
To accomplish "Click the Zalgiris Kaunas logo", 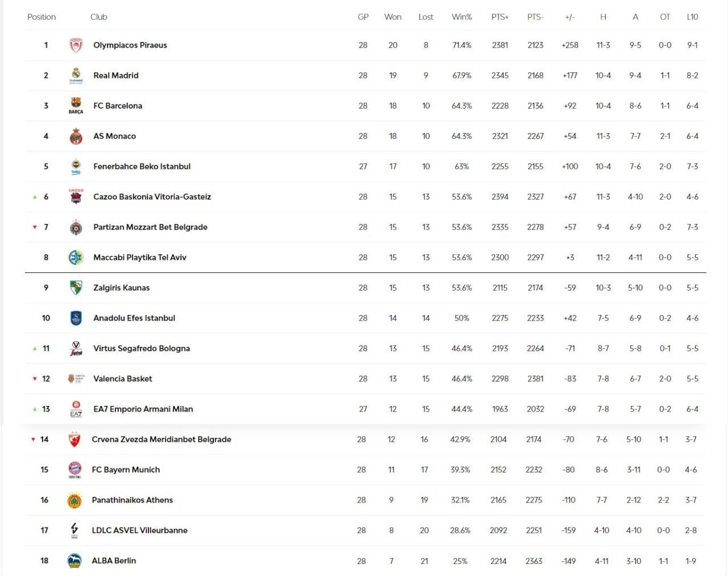I will [76, 288].
